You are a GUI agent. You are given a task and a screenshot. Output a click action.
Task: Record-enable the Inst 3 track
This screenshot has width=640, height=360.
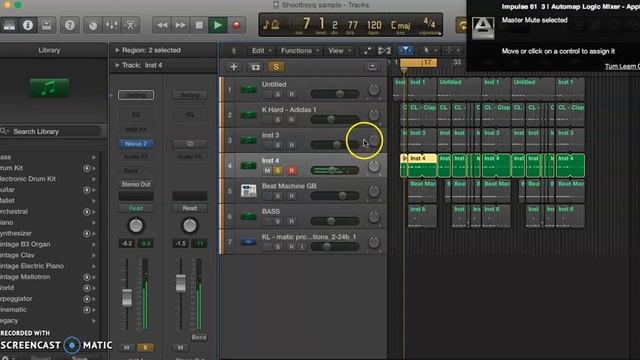click(291, 145)
